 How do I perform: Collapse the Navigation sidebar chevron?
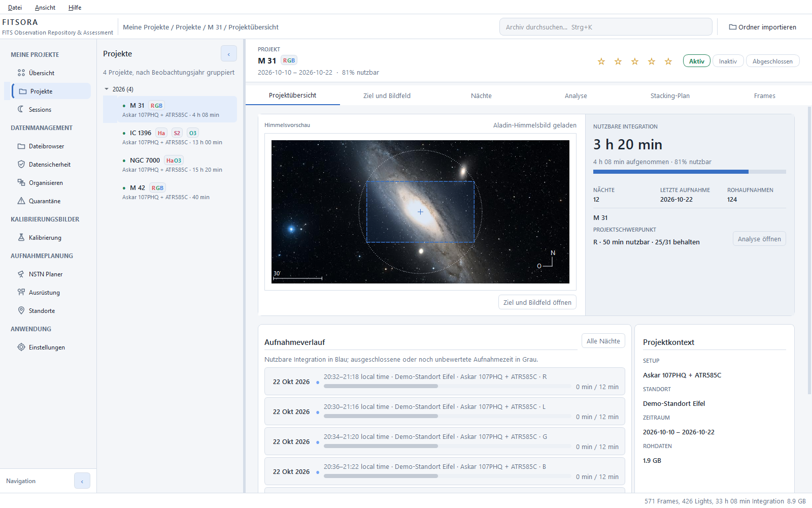click(82, 481)
